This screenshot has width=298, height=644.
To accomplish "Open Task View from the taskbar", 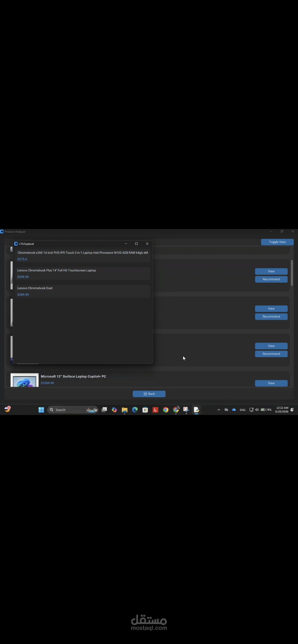I will pyautogui.click(x=104, y=410).
